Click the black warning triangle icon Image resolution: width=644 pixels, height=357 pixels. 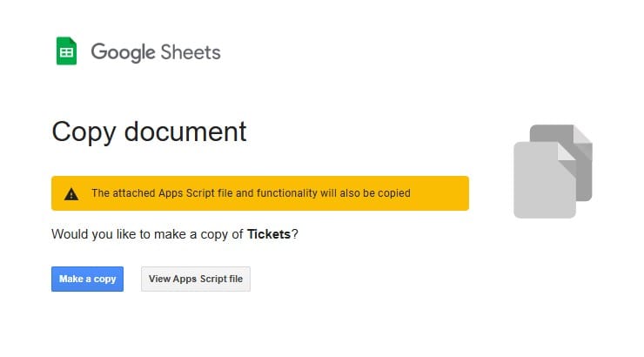click(71, 194)
